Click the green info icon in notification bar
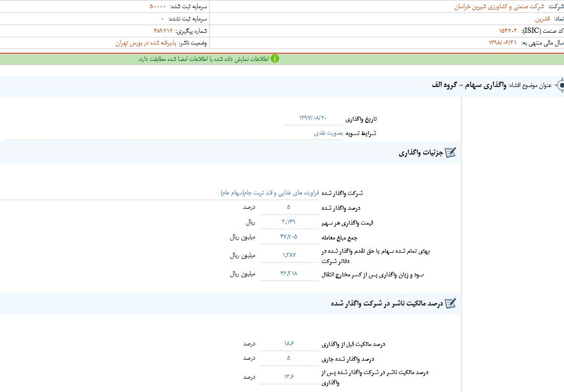The image size is (564, 392). tap(275, 58)
